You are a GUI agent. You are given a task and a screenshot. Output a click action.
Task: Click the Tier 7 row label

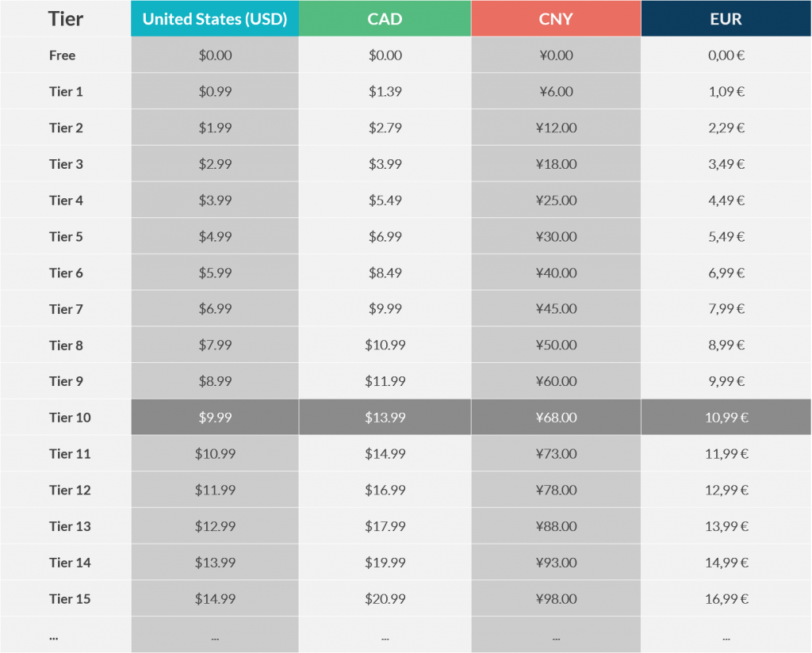66,309
